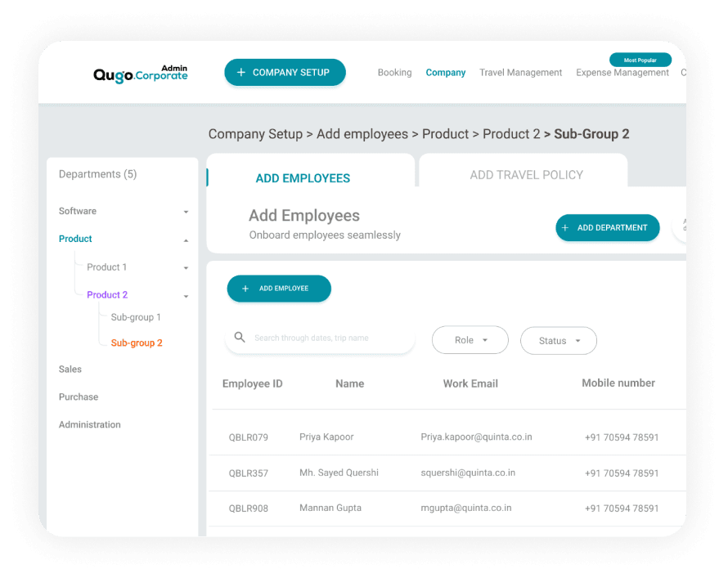The image size is (728, 578).
Task: Click the Qugo Corporate Admin logo
Action: [x=141, y=74]
